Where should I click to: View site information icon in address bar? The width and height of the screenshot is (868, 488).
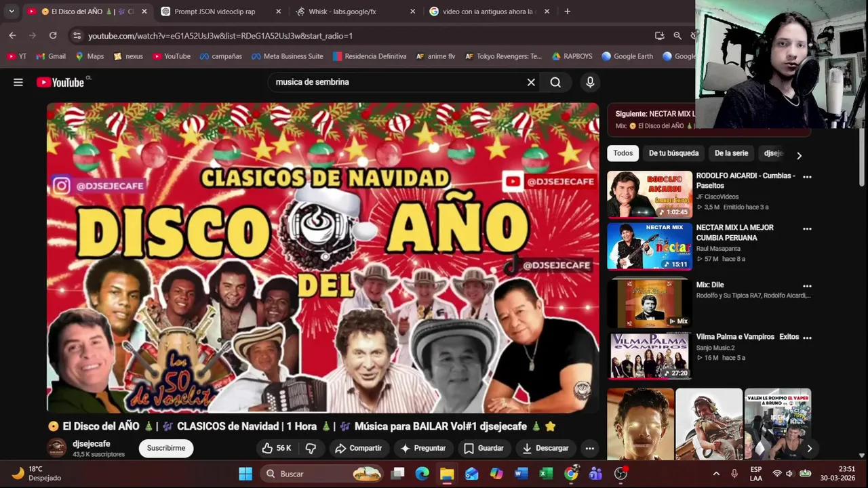(77, 35)
